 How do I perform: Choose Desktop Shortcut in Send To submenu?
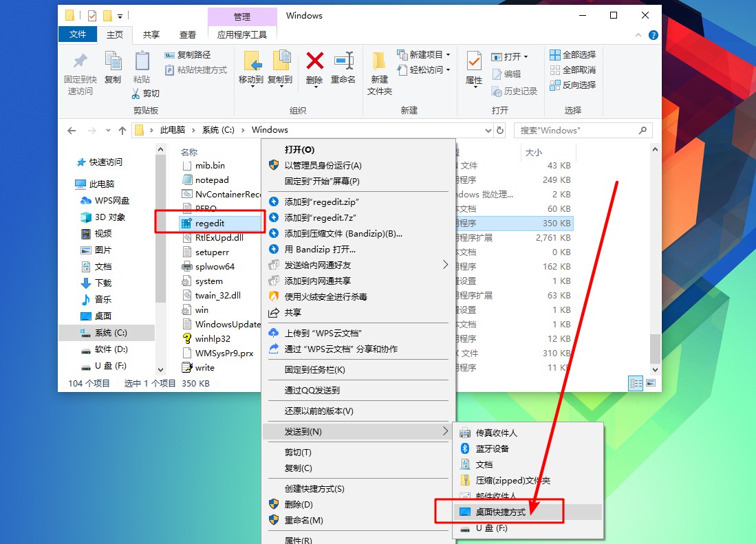click(500, 512)
